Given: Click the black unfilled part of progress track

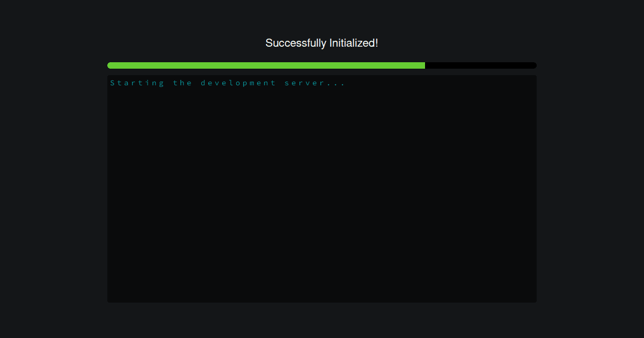Looking at the screenshot, I should pos(481,65).
